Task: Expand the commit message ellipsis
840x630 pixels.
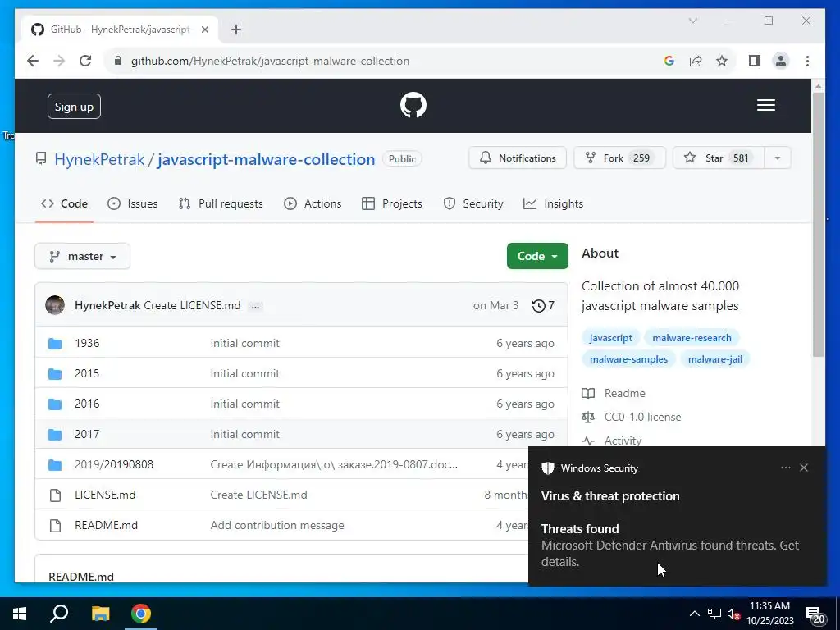Action: point(256,307)
